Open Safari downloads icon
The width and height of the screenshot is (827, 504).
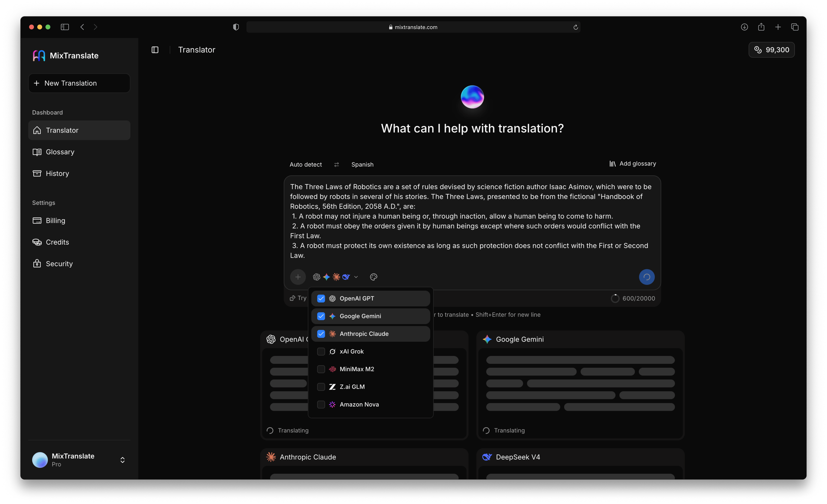click(x=744, y=27)
